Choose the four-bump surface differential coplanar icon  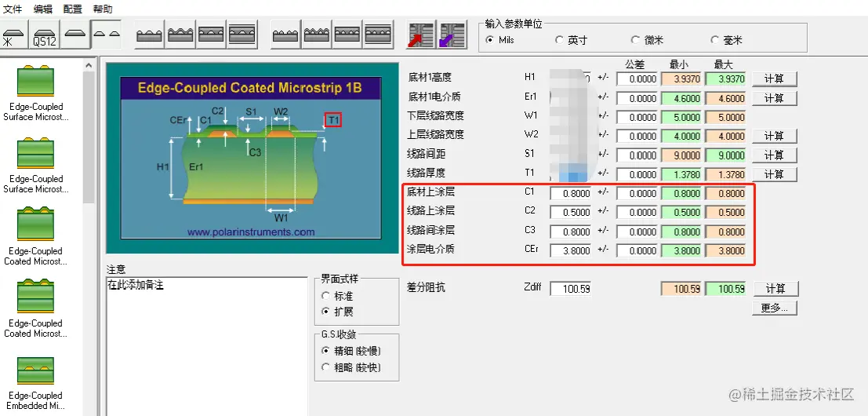pyautogui.click(x=285, y=35)
